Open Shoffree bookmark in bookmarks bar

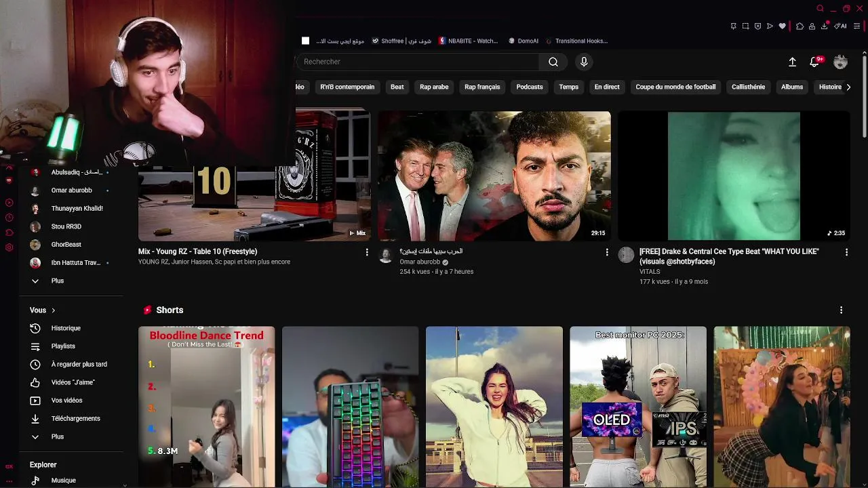pyautogui.click(x=401, y=41)
